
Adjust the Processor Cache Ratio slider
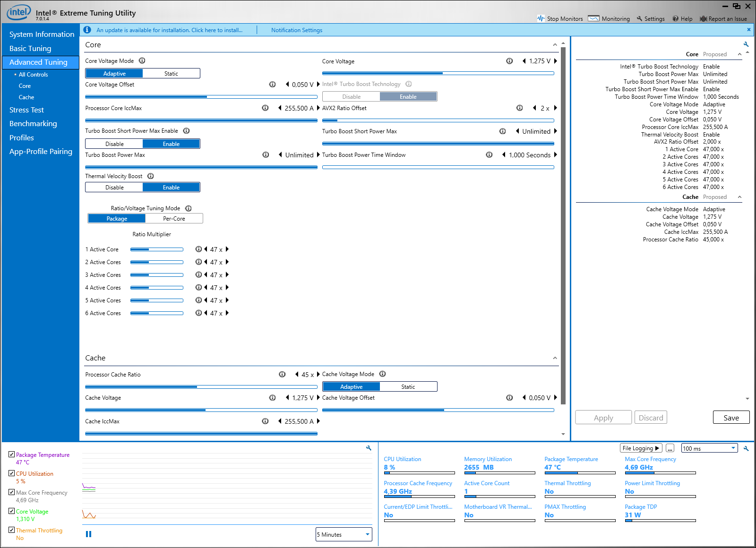click(x=201, y=387)
